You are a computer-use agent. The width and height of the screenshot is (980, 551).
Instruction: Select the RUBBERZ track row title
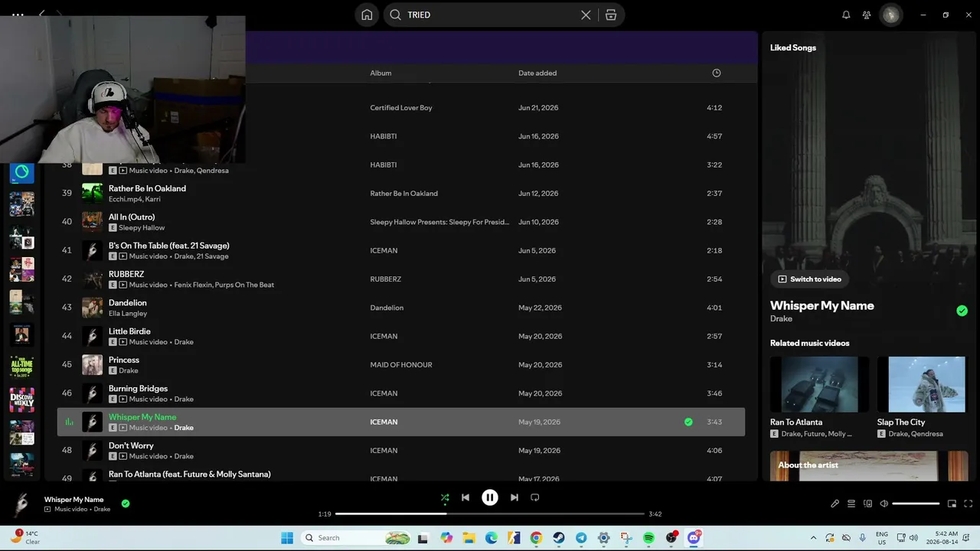point(126,274)
